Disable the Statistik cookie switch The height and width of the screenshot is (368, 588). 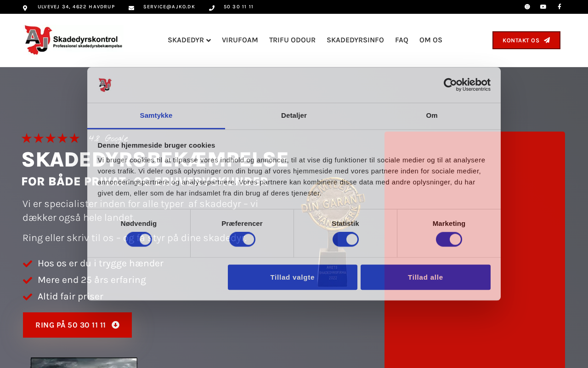[345, 239]
